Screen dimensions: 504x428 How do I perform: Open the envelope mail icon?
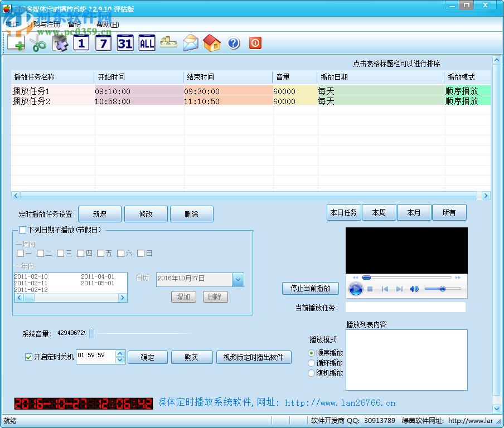(x=190, y=43)
